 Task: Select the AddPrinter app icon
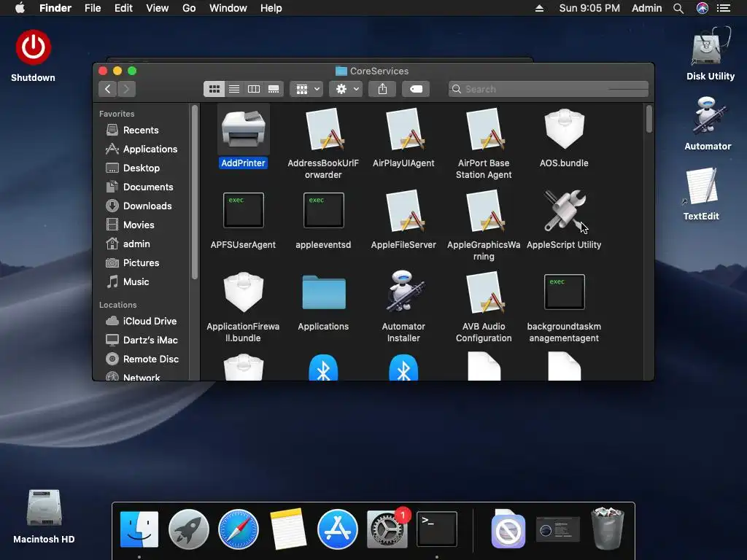coord(244,129)
